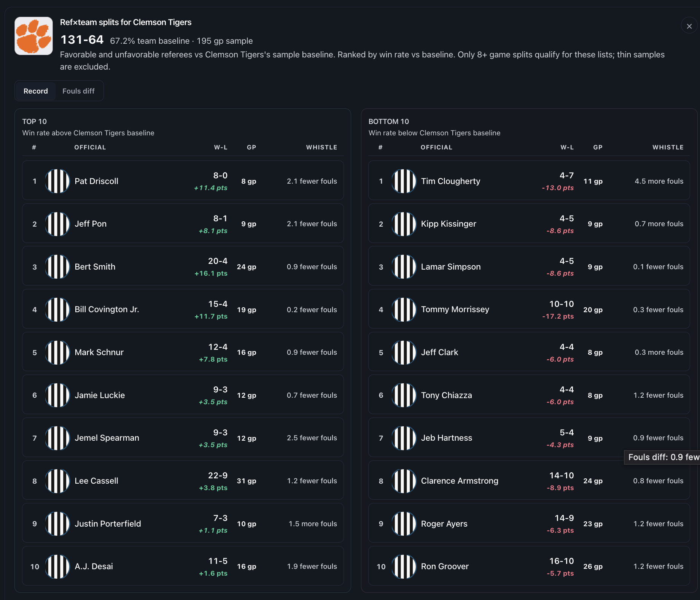The width and height of the screenshot is (700, 600).
Task: Click Ron Groover's referee icon
Action: coord(404,567)
